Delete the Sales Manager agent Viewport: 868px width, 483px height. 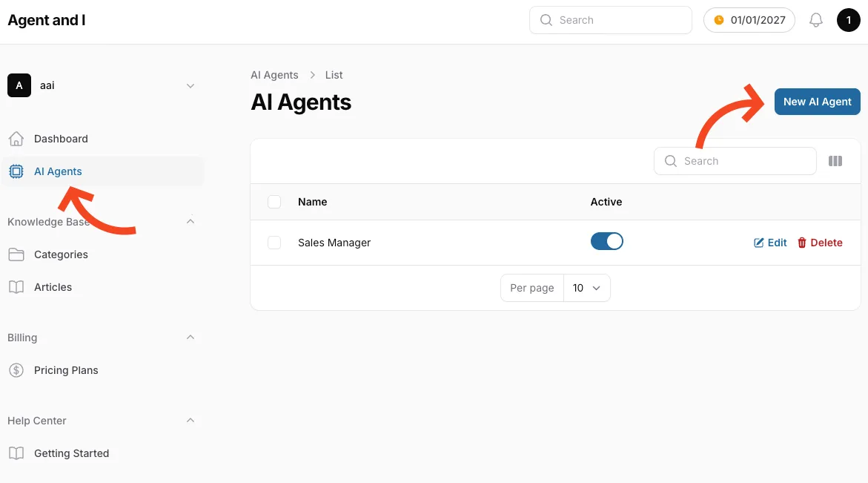click(x=820, y=243)
